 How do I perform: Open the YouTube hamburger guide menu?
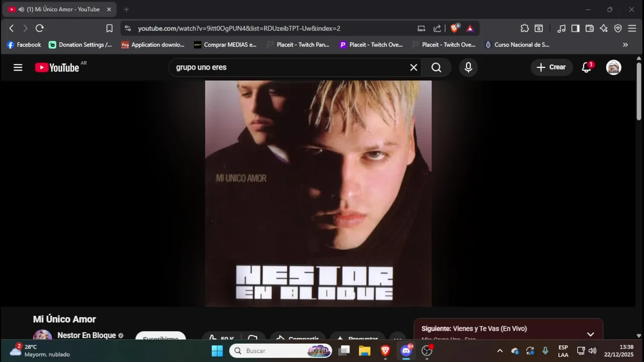click(18, 67)
